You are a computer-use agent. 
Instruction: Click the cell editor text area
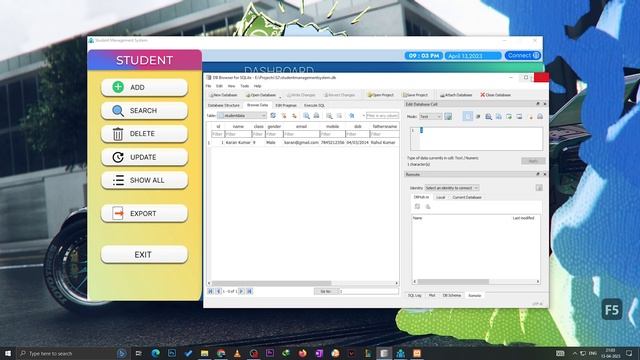(x=481, y=138)
